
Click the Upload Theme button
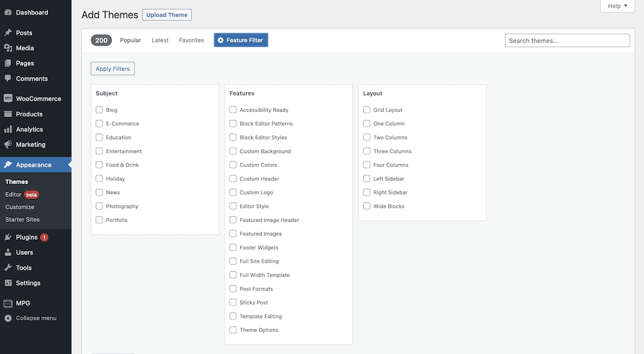pyautogui.click(x=167, y=15)
